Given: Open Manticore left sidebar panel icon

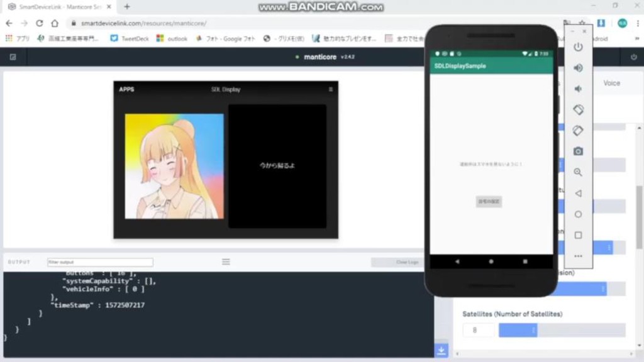Looking at the screenshot, I should [x=13, y=57].
